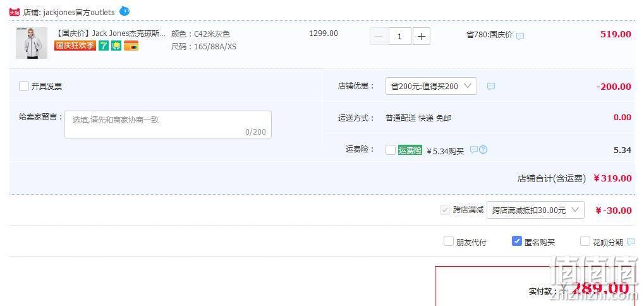Click the green shield guarantee icon
644x306 pixels.
pos(116,46)
